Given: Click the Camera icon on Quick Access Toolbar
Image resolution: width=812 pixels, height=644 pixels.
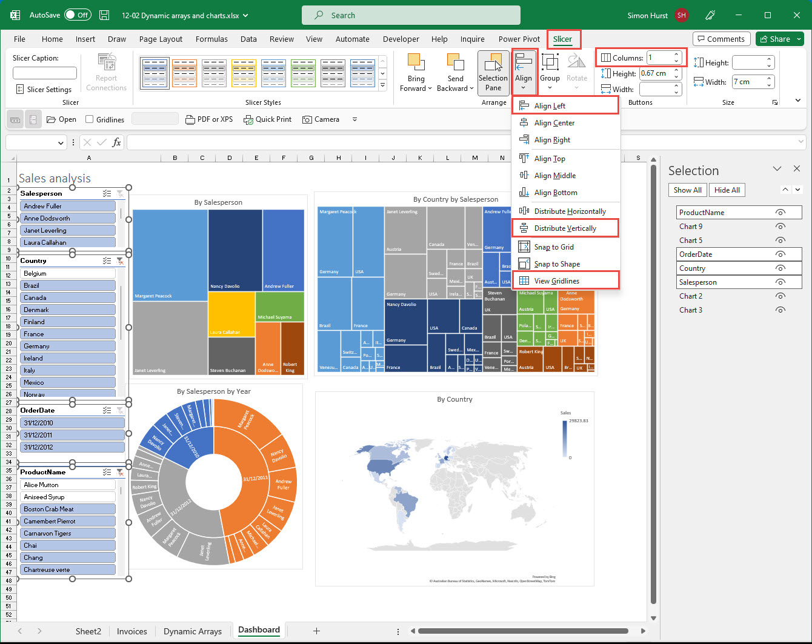Looking at the screenshot, I should coord(308,119).
